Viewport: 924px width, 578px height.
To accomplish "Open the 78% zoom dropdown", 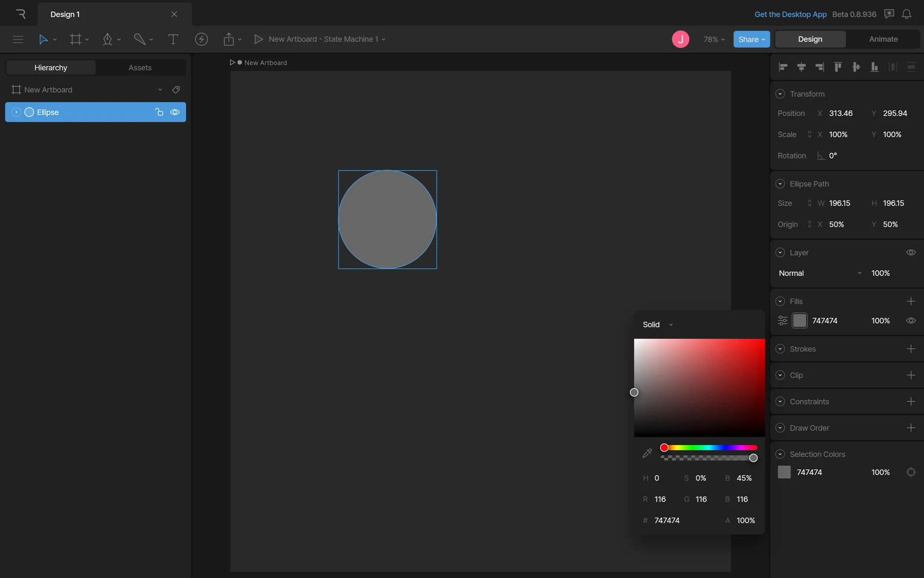I will 714,39.
